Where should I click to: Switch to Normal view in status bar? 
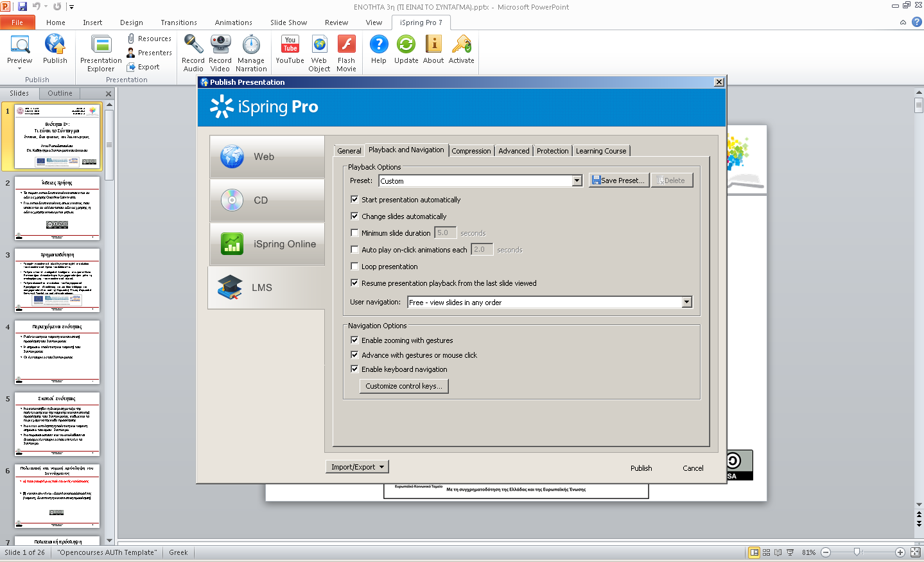point(754,552)
